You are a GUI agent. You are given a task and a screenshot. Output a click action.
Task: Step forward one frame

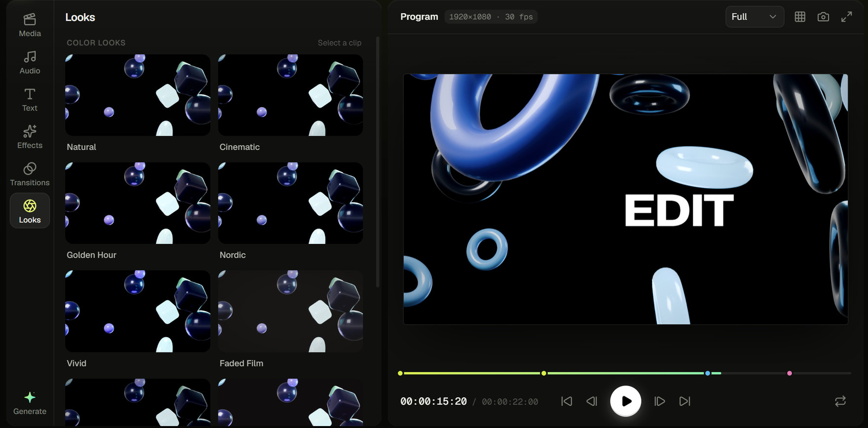click(659, 401)
